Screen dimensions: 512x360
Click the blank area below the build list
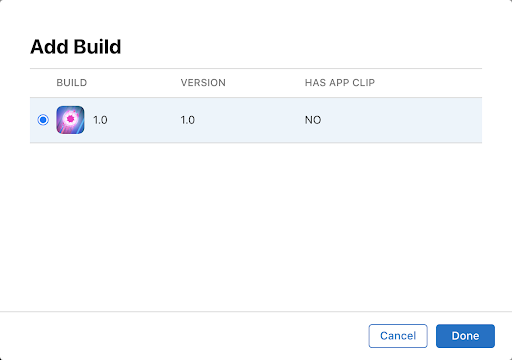point(256,227)
